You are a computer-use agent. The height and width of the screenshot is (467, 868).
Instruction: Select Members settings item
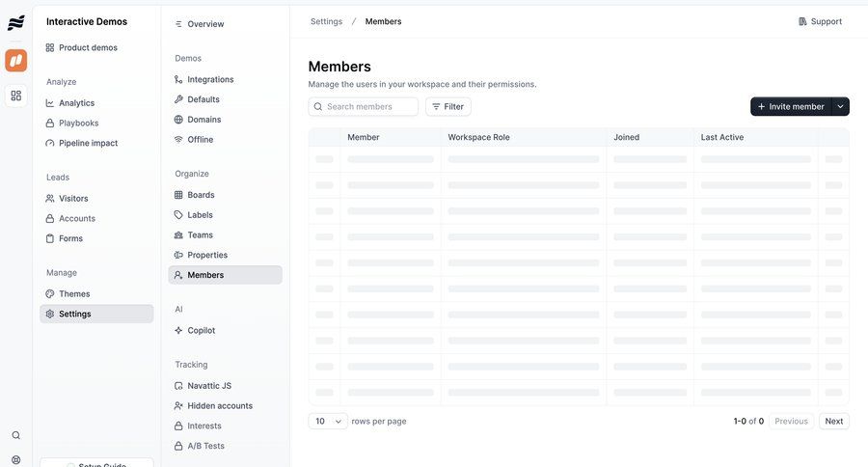click(x=226, y=275)
